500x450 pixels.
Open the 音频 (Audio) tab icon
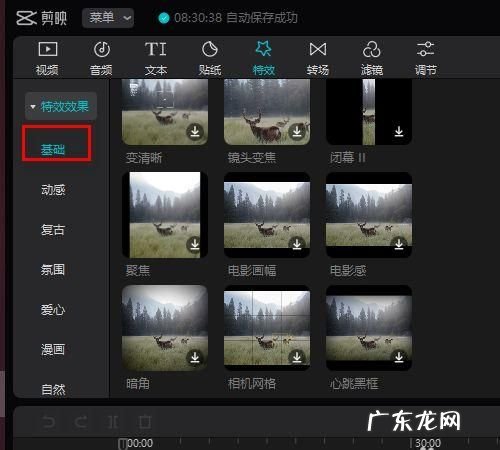pos(102,49)
